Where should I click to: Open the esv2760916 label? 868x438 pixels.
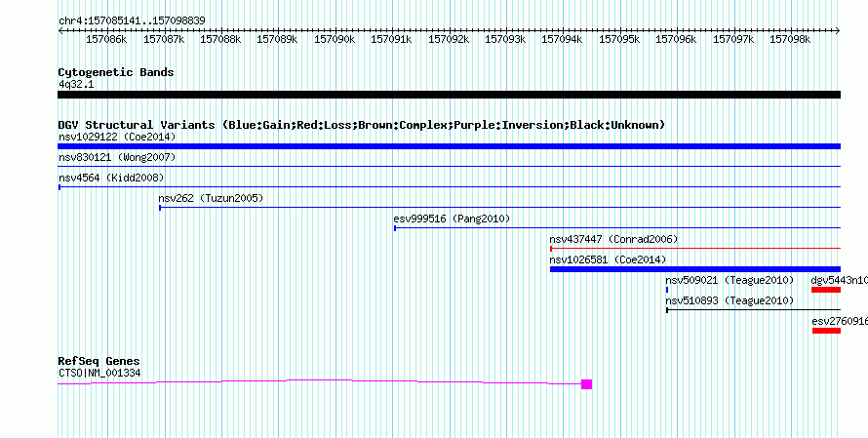840,321
